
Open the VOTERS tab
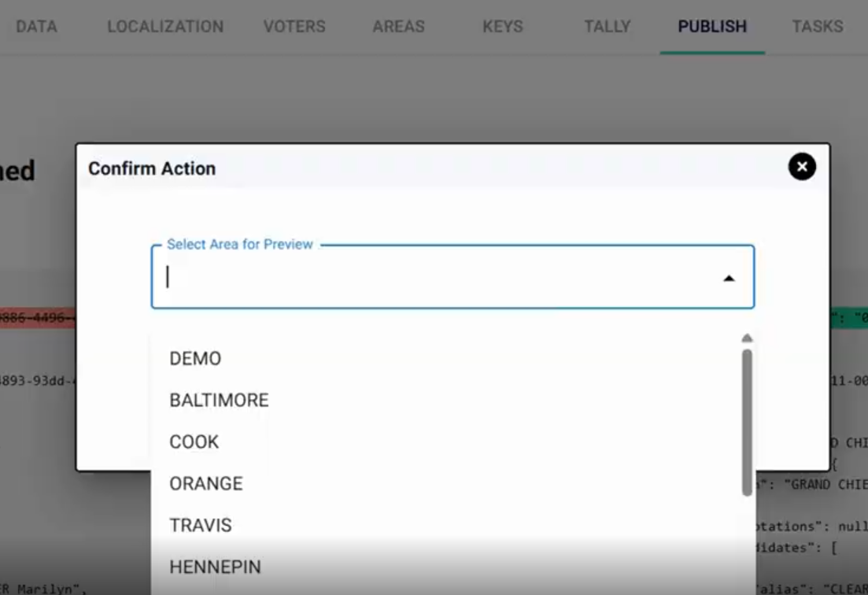294,27
